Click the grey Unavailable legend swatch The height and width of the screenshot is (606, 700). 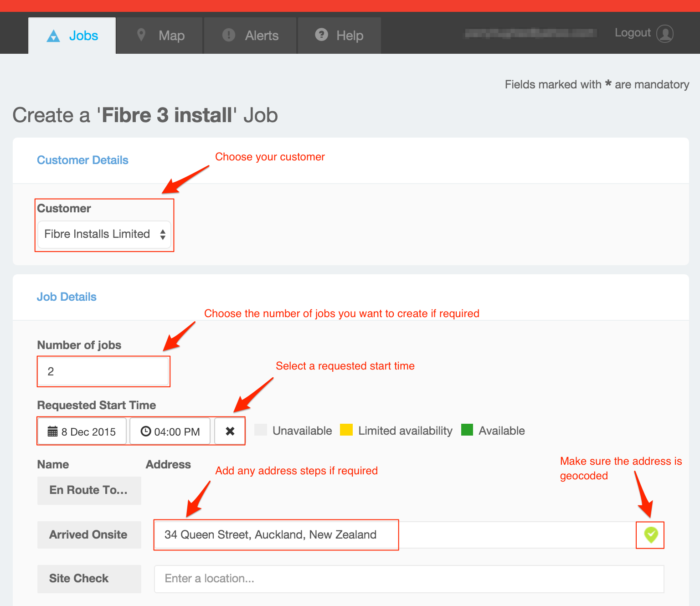pos(261,430)
